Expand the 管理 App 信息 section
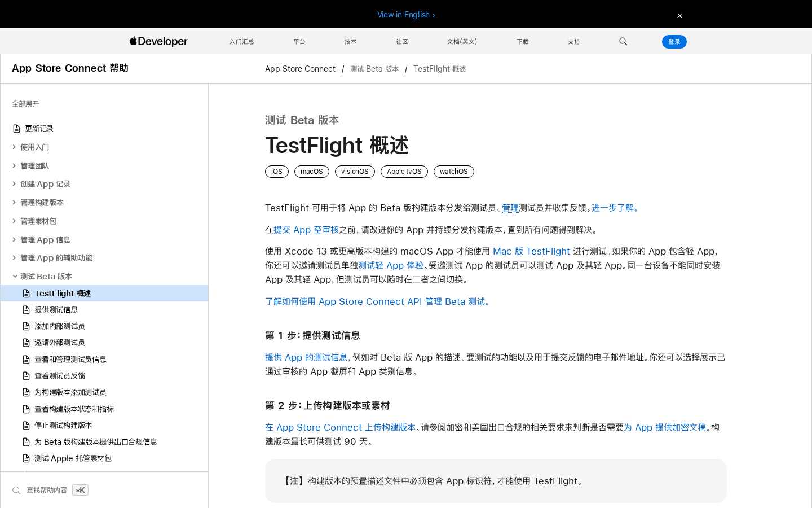 click(15, 240)
